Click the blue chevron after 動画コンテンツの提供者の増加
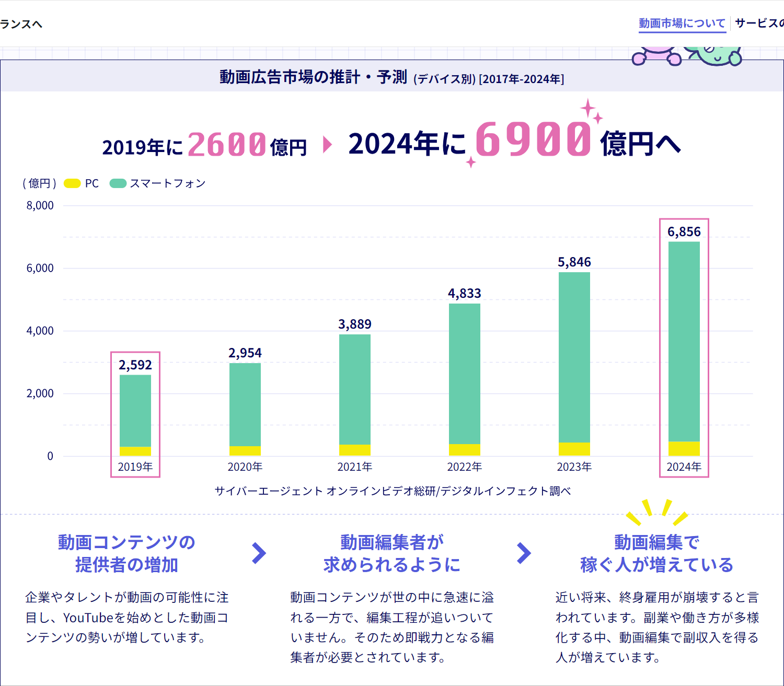 tap(259, 553)
